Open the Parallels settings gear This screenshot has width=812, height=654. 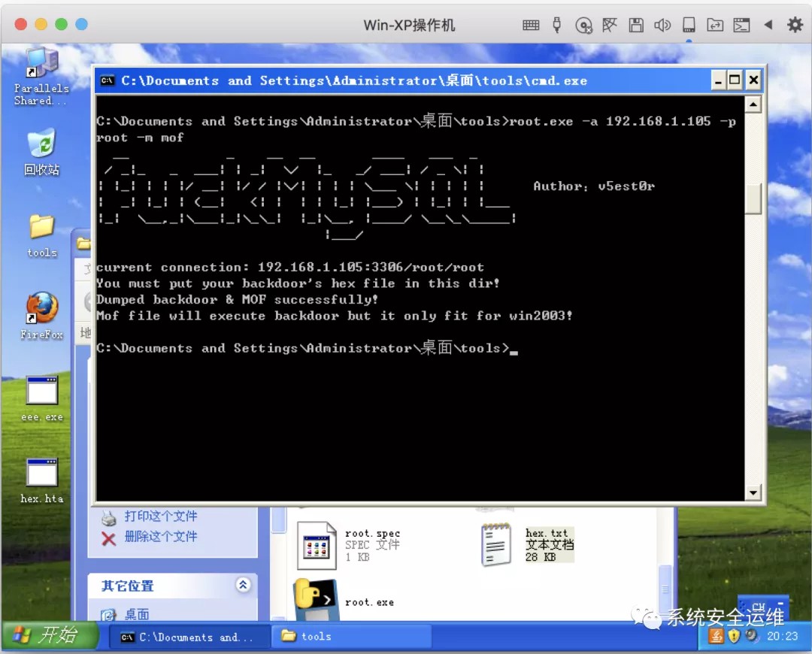click(795, 25)
